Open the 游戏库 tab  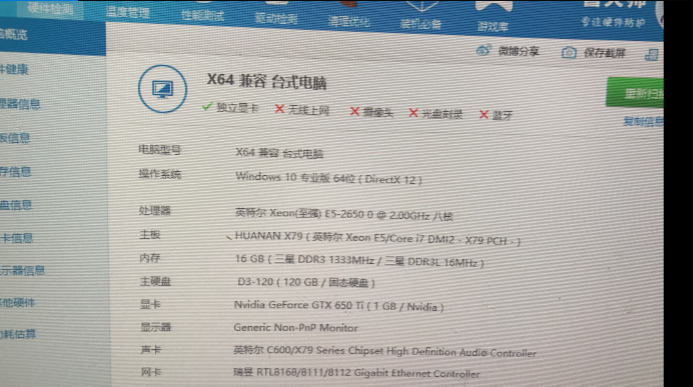pyautogui.click(x=493, y=27)
